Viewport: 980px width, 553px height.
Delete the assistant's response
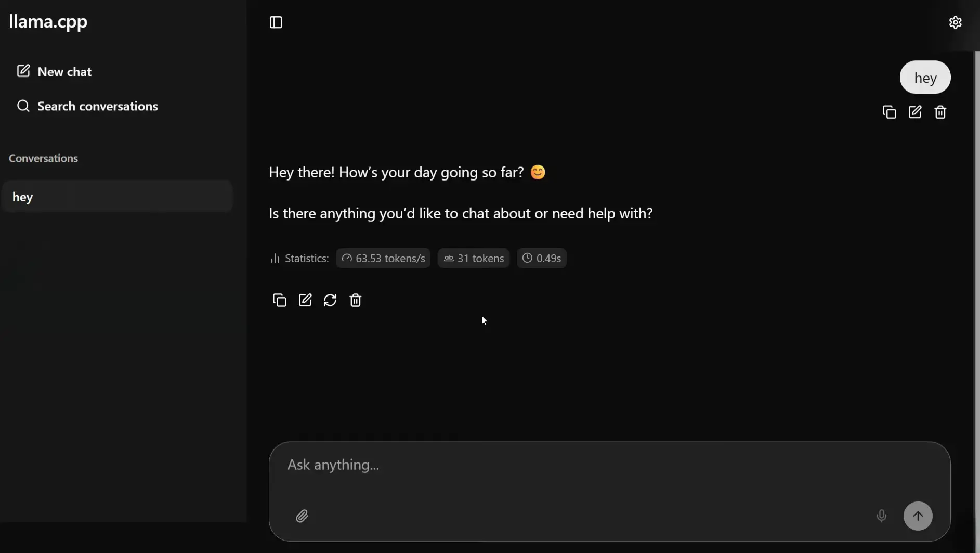click(x=356, y=300)
